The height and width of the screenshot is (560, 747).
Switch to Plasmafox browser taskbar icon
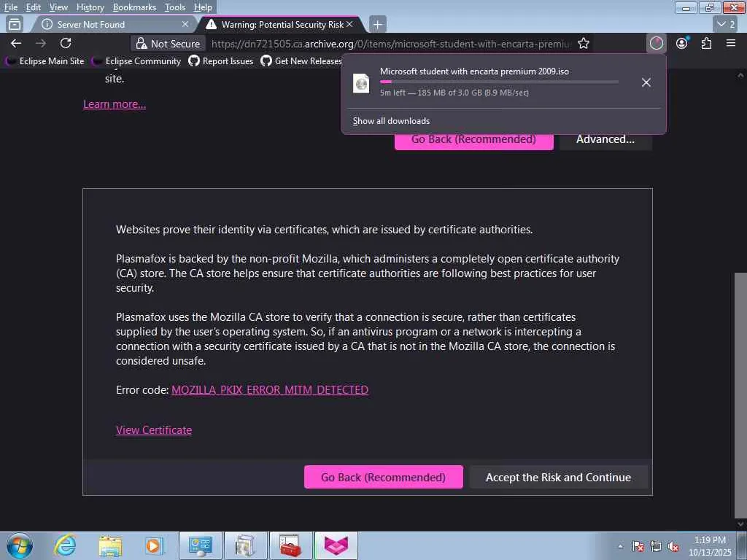click(x=336, y=545)
